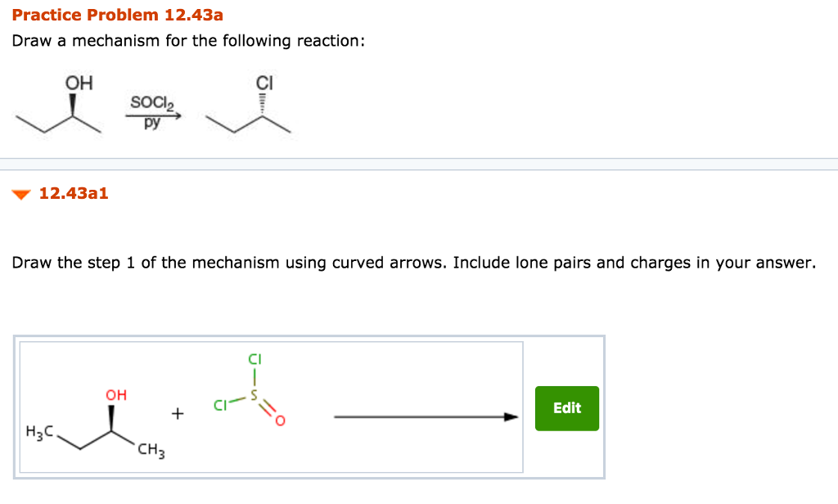Click the long reaction arrow in the canvas

point(426,417)
